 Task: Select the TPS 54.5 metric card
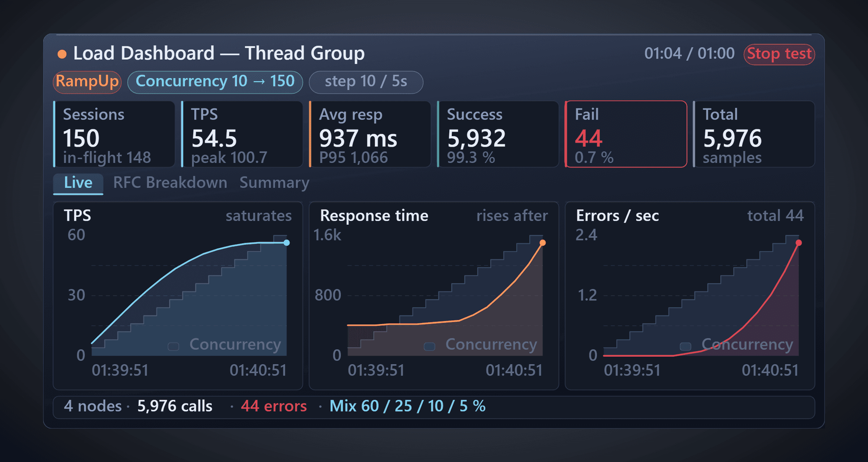point(242,134)
